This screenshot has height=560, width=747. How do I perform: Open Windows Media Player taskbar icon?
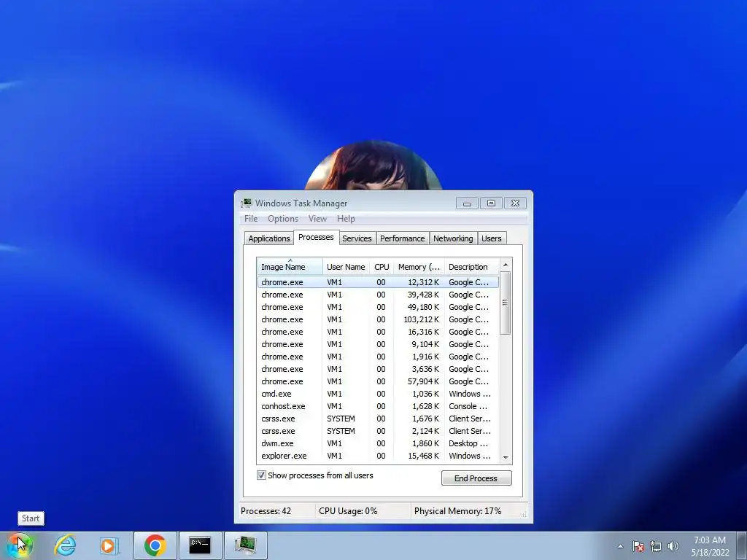click(x=109, y=545)
